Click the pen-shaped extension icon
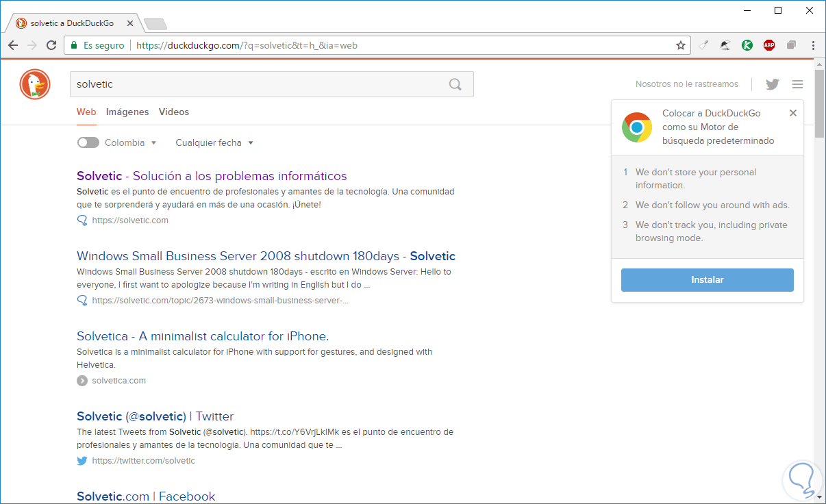The height and width of the screenshot is (504, 826). pyautogui.click(x=703, y=45)
